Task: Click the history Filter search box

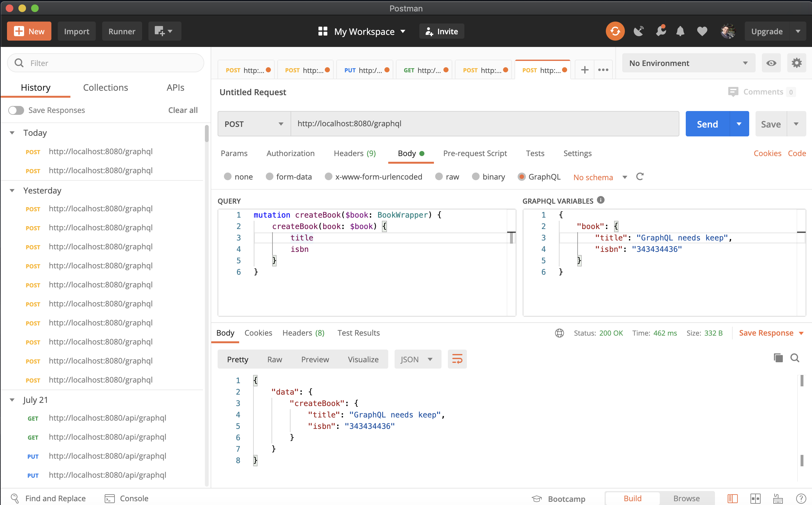Action: pyautogui.click(x=106, y=63)
